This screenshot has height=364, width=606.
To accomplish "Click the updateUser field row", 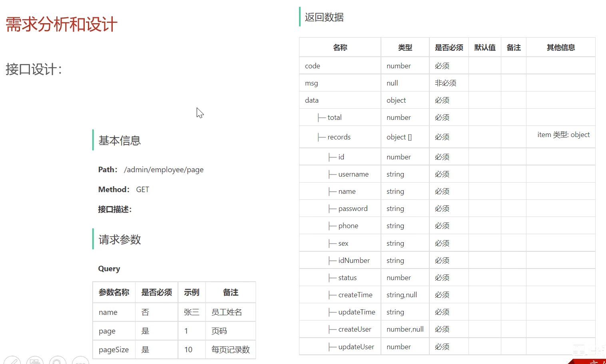I will click(x=447, y=347).
